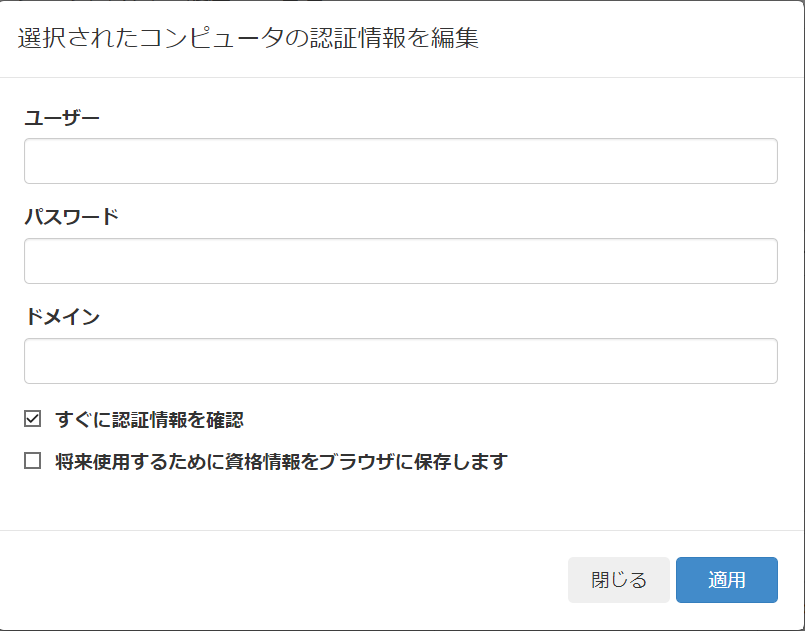Enable saving credentials to browser checkbox

32,461
